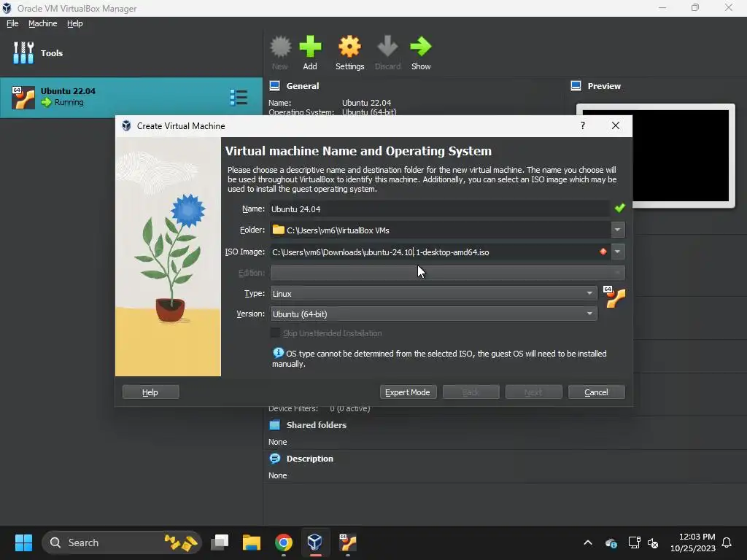Click the Shared folders heading
Screen dimensions: 747x560
pos(317,425)
